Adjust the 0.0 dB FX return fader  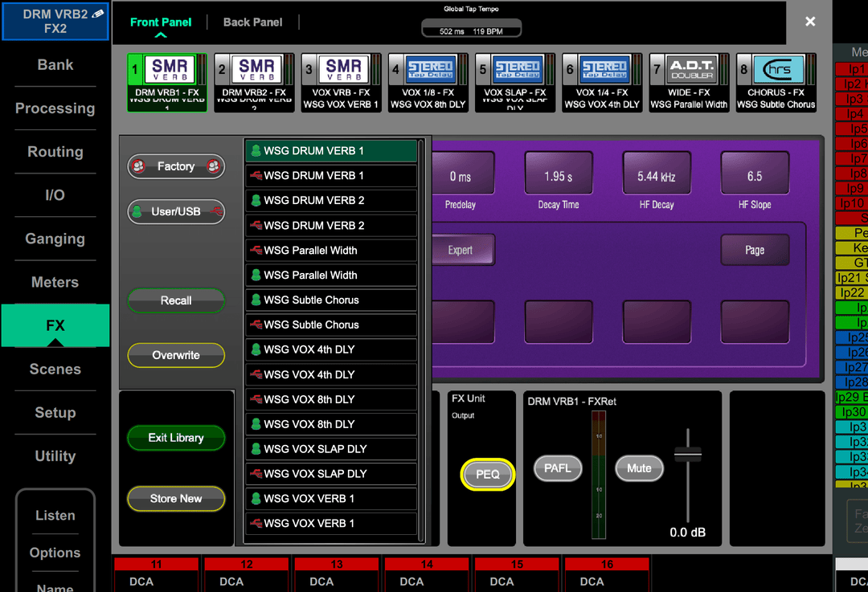pyautogui.click(x=687, y=454)
